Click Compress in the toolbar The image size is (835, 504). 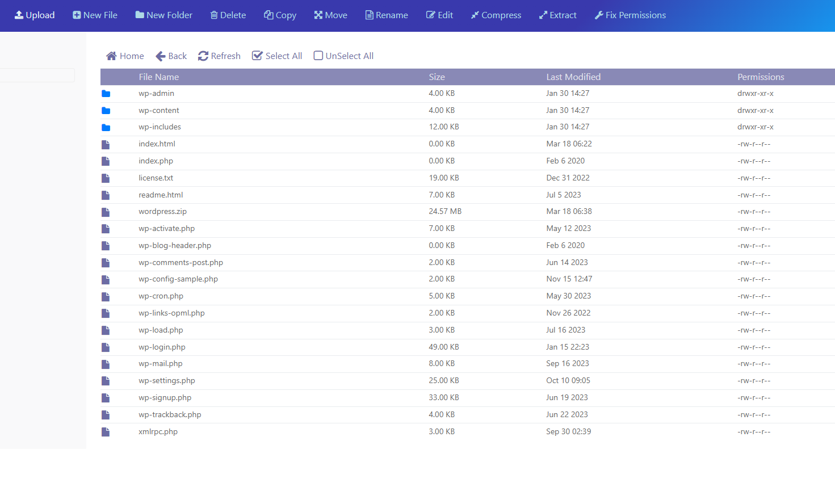tap(496, 15)
